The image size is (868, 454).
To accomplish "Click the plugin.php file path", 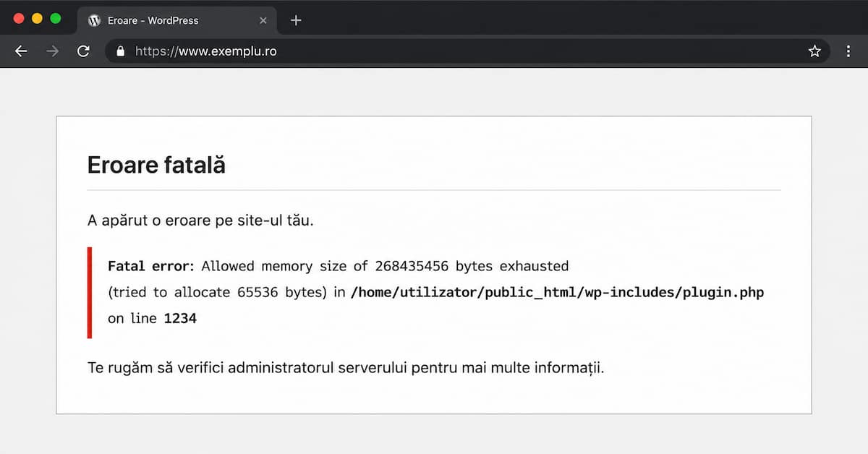I will [x=557, y=292].
